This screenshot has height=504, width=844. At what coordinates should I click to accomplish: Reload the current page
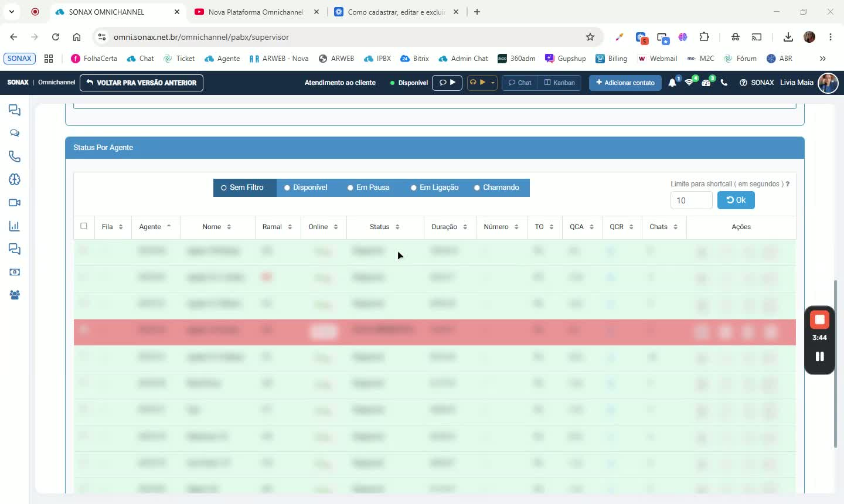coord(56,37)
